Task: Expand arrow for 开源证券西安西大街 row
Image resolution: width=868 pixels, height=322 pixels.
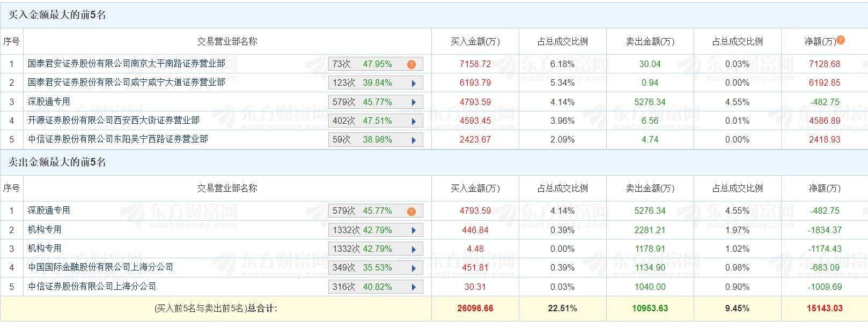Action: click(x=414, y=121)
